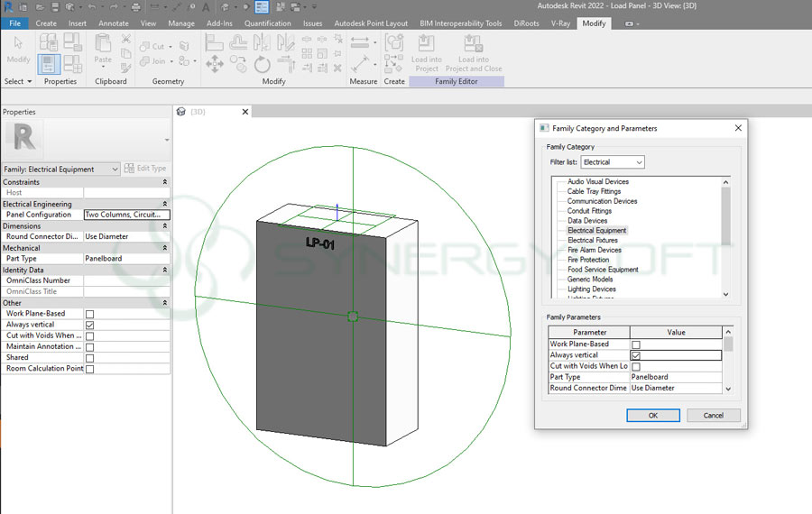This screenshot has width=812, height=514.
Task: Collapse the Constraints section in Properties
Action: click(164, 182)
